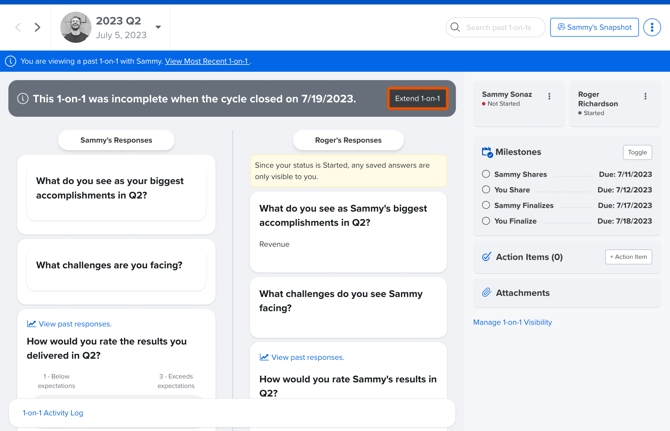The width and height of the screenshot is (670, 431).
Task: Switch to Roger's Responses tab
Action: tap(348, 140)
